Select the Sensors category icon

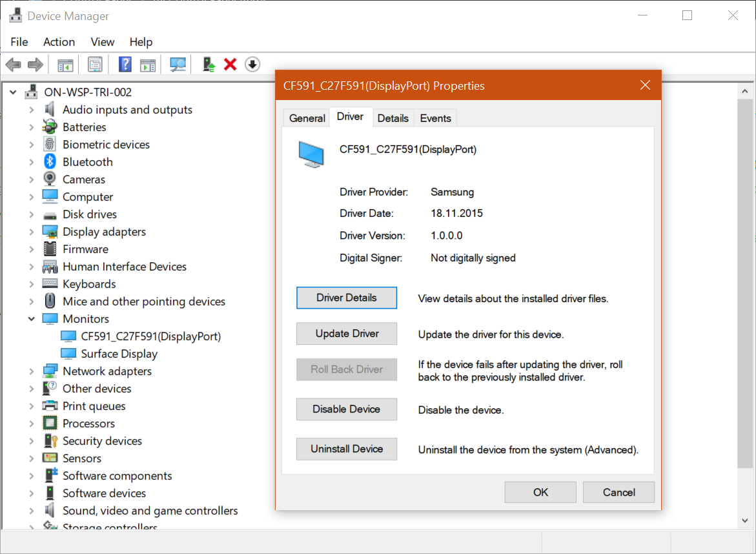click(50, 458)
